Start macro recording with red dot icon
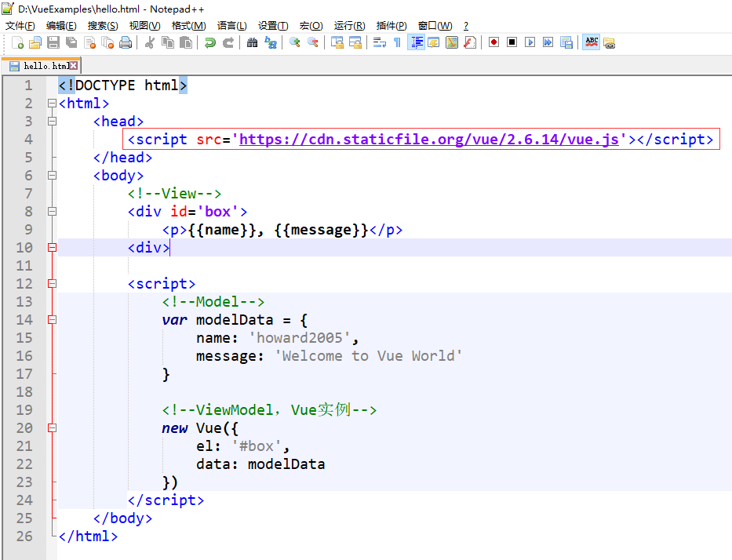 coord(494,43)
